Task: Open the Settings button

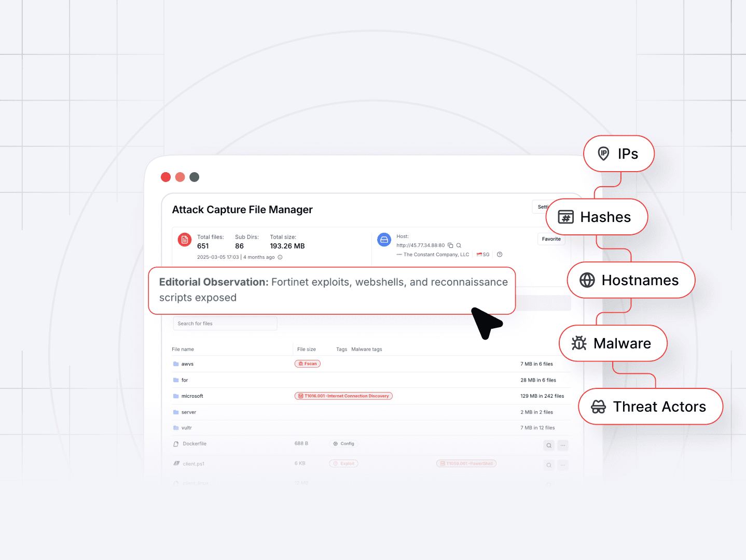Action: point(541,207)
